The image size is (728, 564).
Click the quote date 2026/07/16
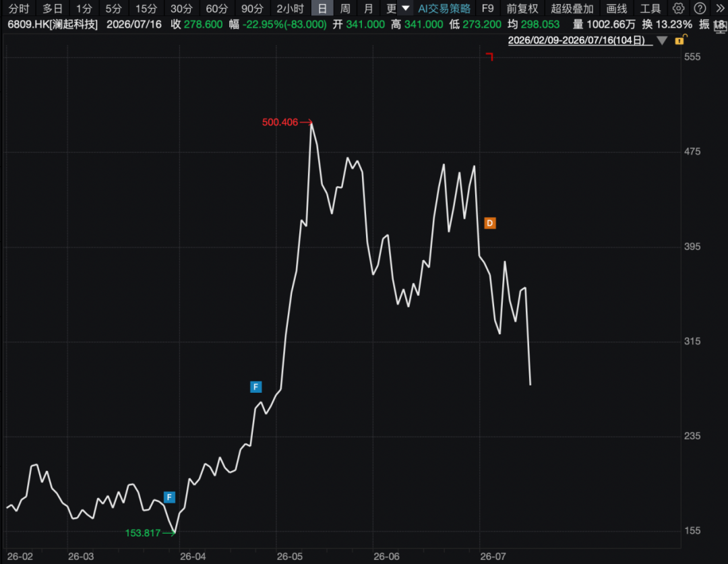134,24
